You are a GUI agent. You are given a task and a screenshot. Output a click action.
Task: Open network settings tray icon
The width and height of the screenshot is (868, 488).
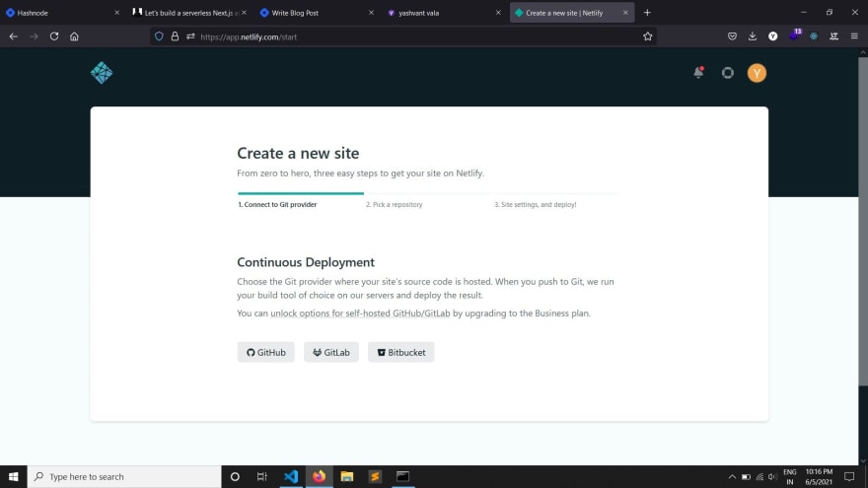coord(759,476)
